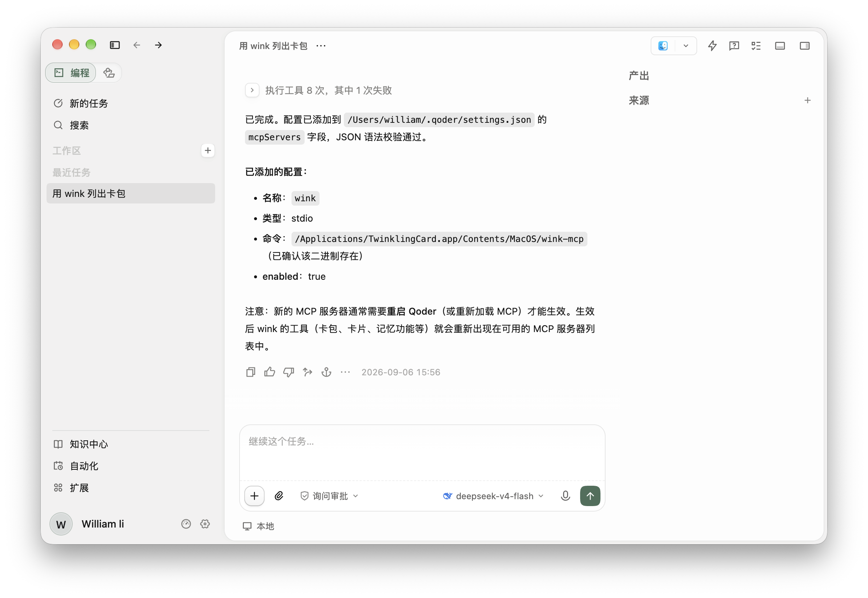Add a new 工作区 with plus button
868x598 pixels.
click(x=208, y=151)
